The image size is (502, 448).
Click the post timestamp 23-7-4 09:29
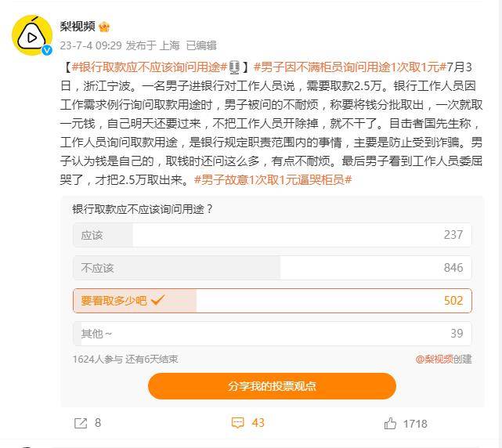91,45
